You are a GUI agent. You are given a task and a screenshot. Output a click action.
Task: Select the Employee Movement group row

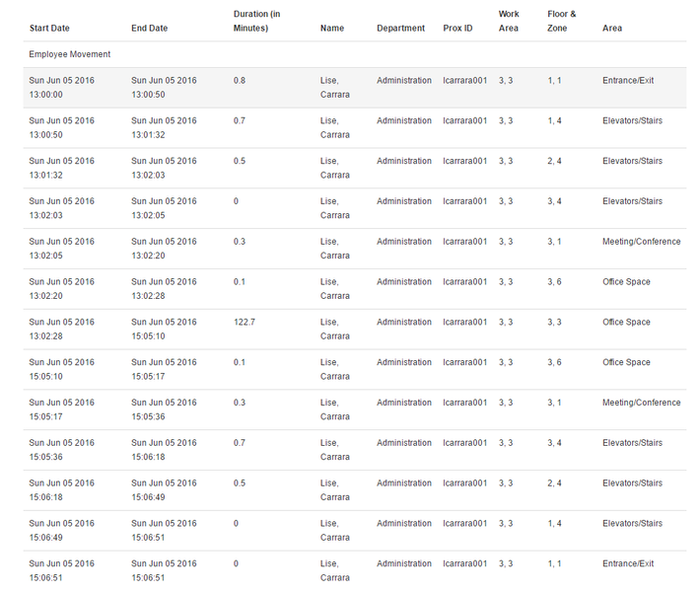tap(355, 54)
